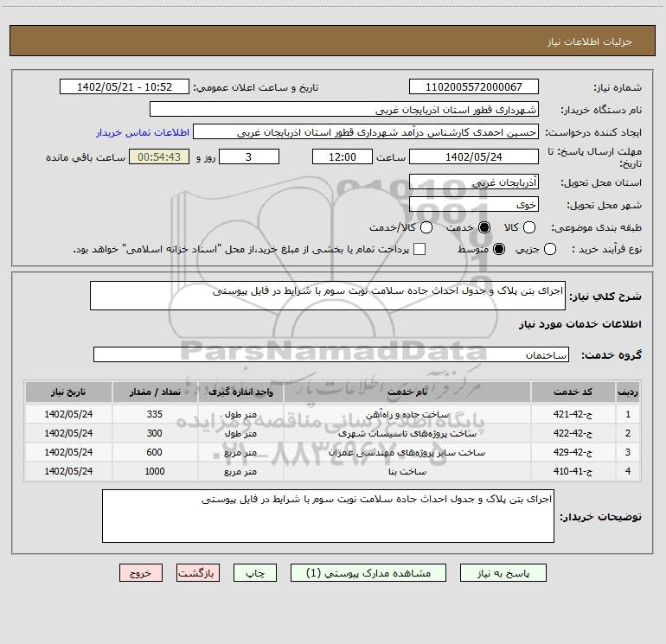Click service name ساخت پروژه‌های تاسیسات شهری
Viewport: 666px width, 644px height.
[407, 434]
